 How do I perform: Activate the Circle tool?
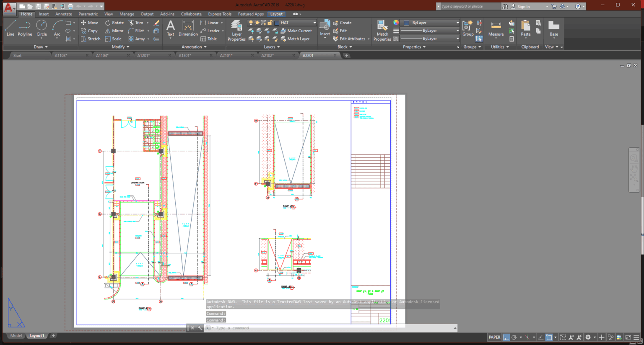pos(42,28)
